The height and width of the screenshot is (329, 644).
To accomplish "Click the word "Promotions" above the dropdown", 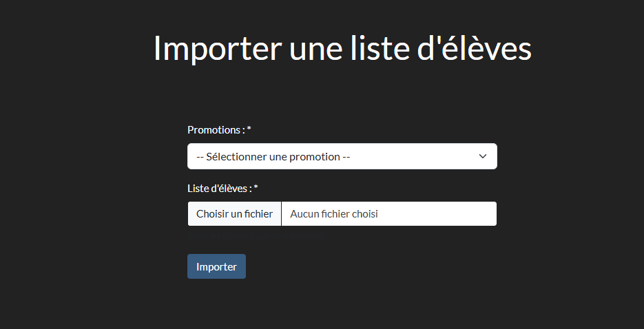I will point(214,130).
